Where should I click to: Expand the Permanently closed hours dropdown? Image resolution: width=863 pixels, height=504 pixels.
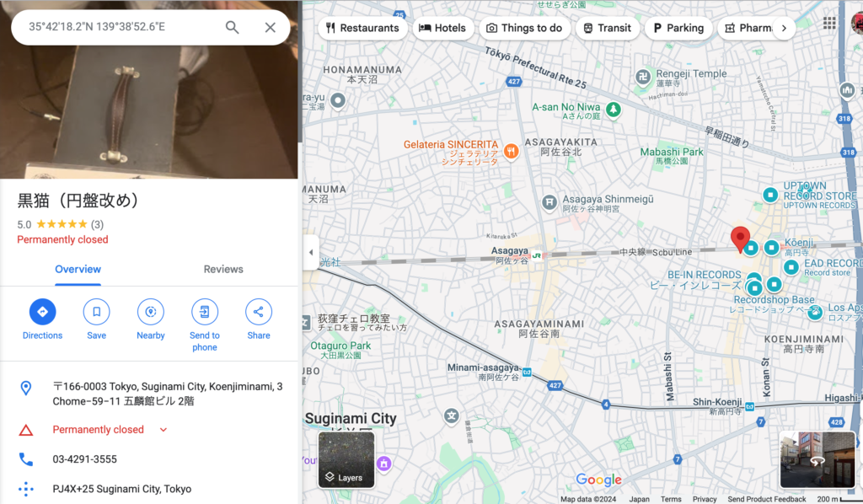pyautogui.click(x=163, y=430)
